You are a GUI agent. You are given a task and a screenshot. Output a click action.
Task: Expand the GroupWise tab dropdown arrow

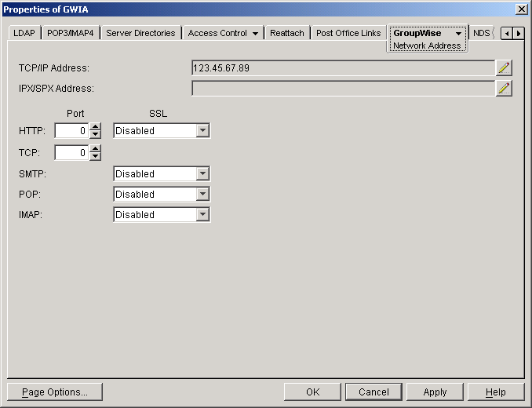(x=458, y=33)
